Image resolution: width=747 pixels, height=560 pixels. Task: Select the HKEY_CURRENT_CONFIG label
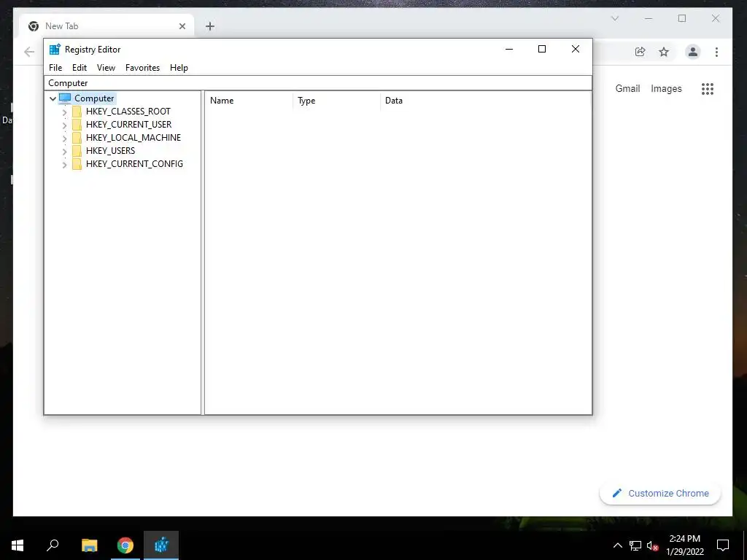[134, 164]
